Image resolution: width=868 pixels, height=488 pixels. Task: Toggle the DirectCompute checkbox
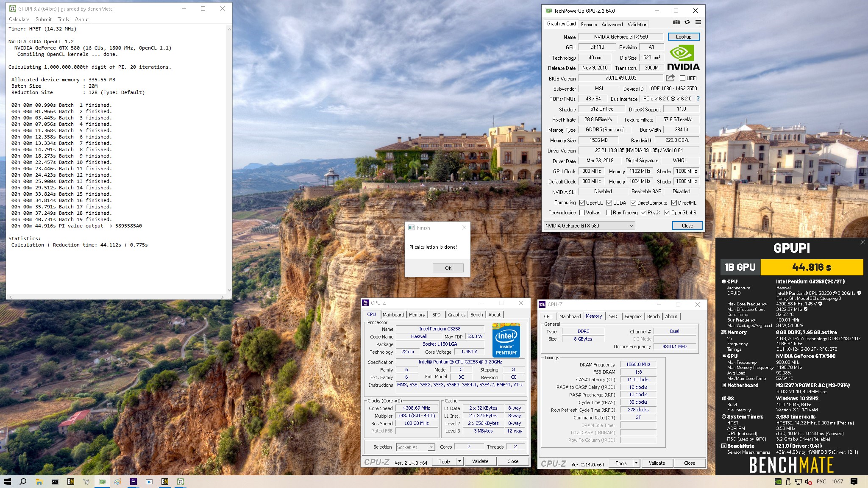click(633, 203)
